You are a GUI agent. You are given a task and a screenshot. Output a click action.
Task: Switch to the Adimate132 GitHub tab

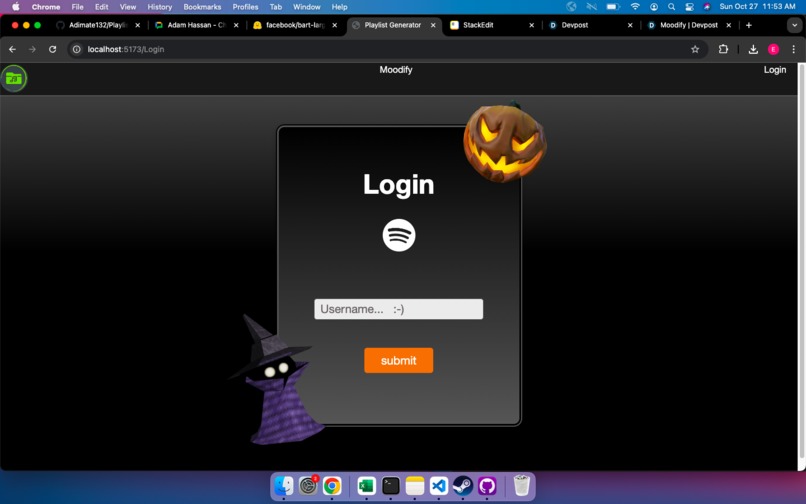click(98, 25)
